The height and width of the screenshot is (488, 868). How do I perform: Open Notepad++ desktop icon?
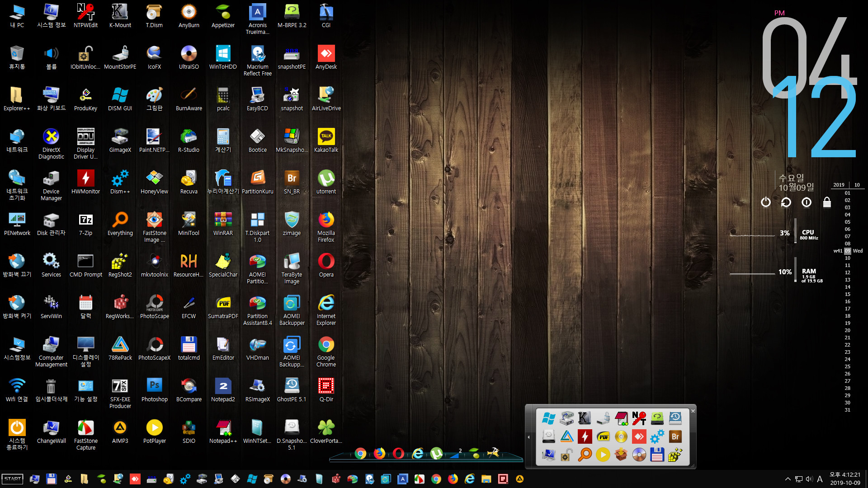[x=223, y=432]
